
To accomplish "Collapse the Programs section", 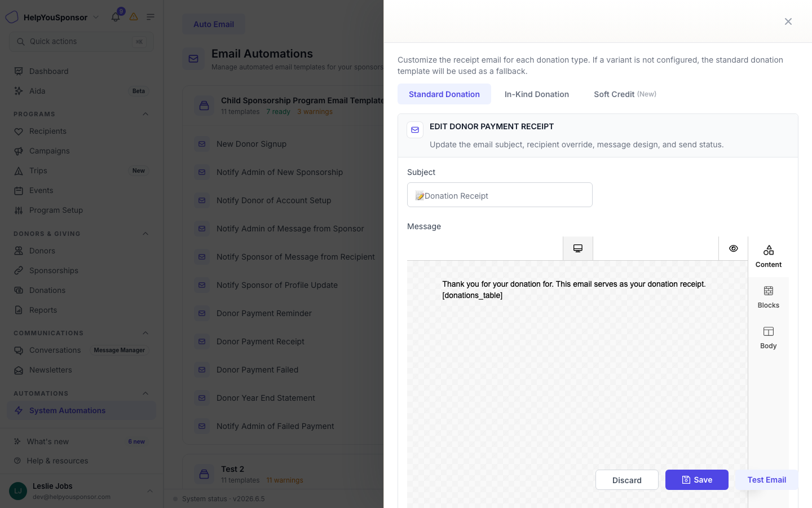I will pyautogui.click(x=145, y=114).
